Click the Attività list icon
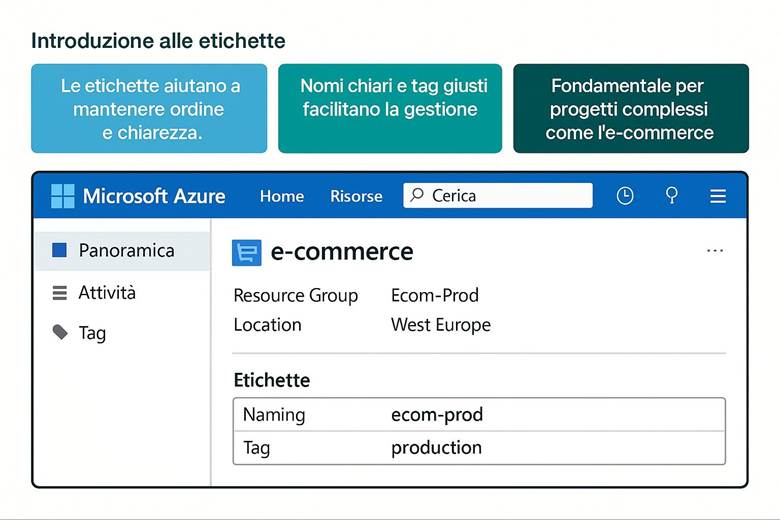This screenshot has width=780, height=520. (x=60, y=293)
